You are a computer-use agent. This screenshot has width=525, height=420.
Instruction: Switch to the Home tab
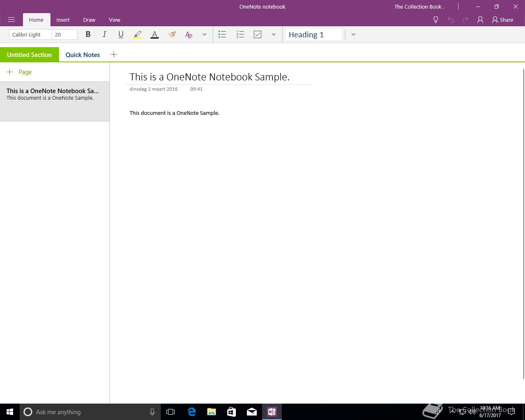coord(36,20)
